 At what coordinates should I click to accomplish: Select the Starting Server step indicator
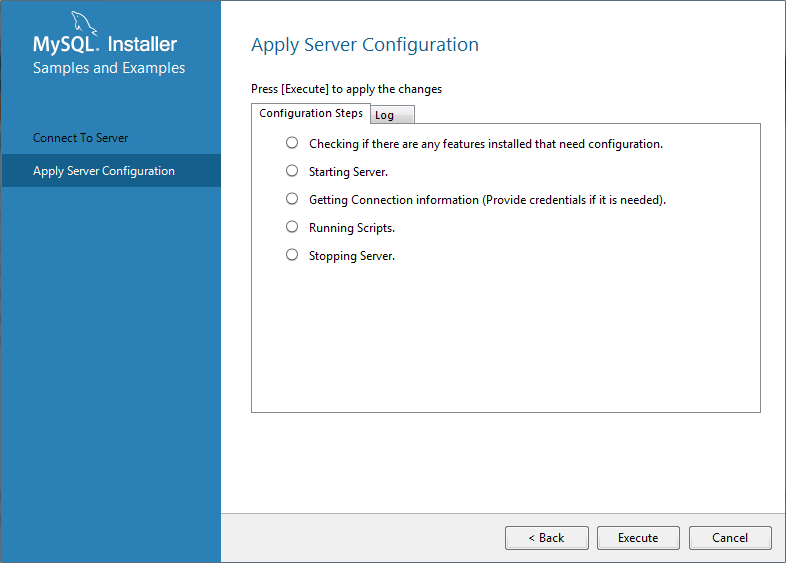point(292,171)
